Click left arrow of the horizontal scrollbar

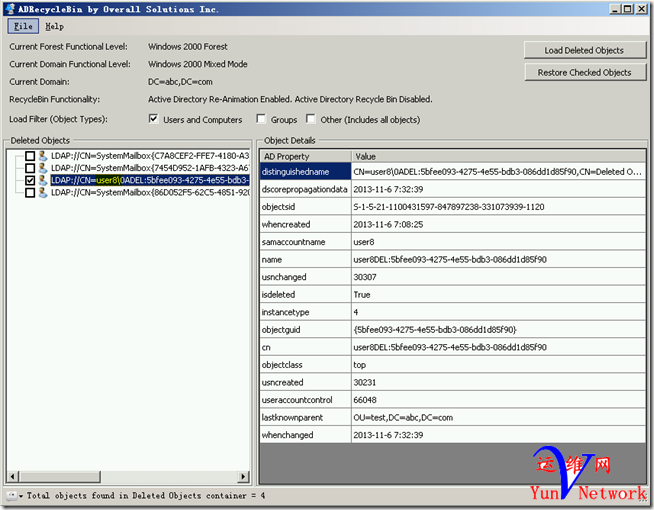(x=13, y=476)
